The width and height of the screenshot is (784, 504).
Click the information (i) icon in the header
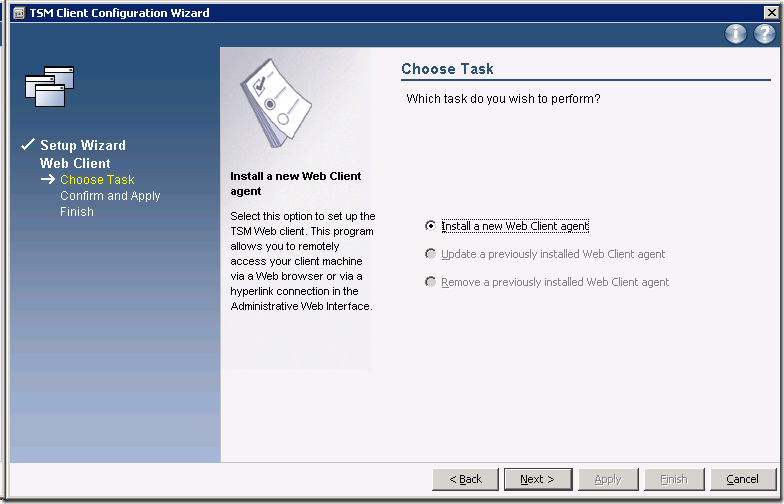coord(736,34)
